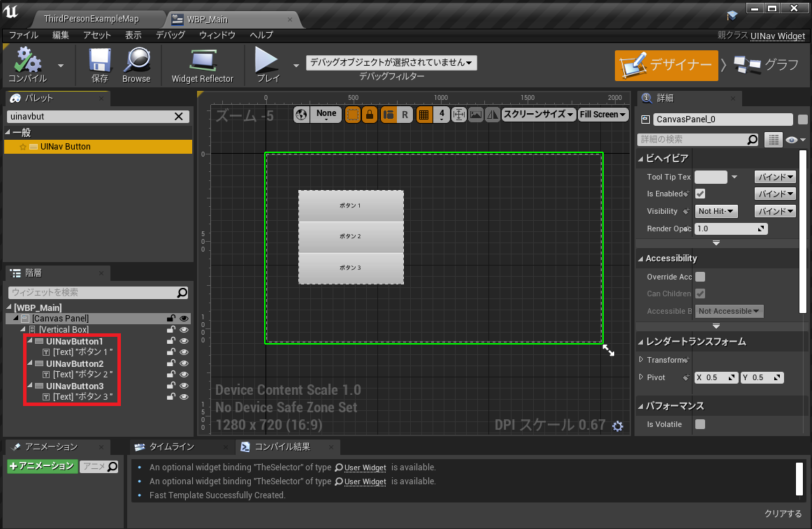This screenshot has height=529, width=812.
Task: Hide UINavButton1 with its eye icon
Action: [x=184, y=341]
